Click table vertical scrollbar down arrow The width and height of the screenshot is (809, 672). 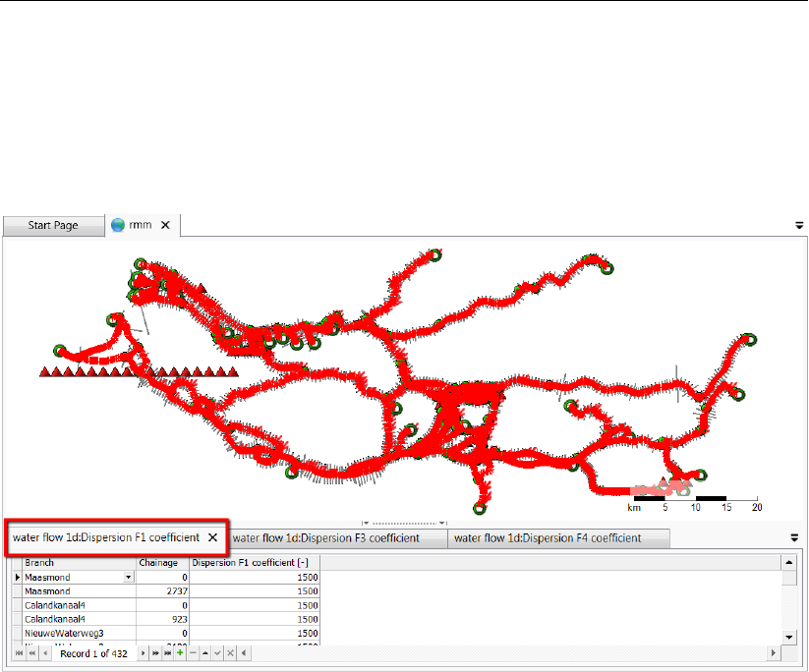pos(789,637)
